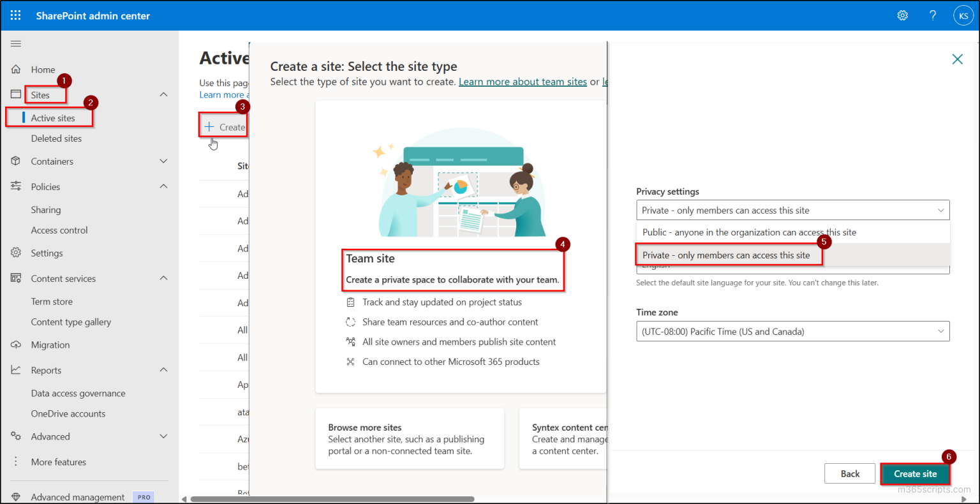Select Home in the left navigation
The image size is (980, 504).
click(x=43, y=70)
